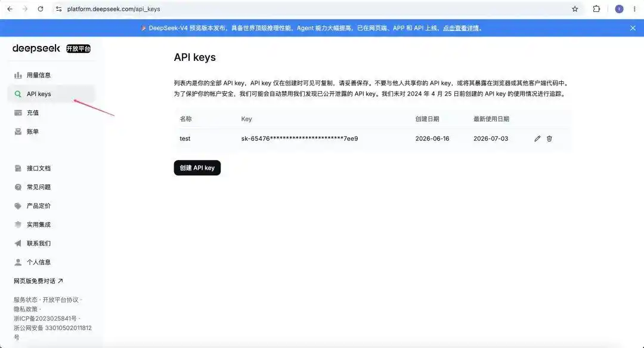Reload the page with the refresh icon
The width and height of the screenshot is (644, 348).
41,8
